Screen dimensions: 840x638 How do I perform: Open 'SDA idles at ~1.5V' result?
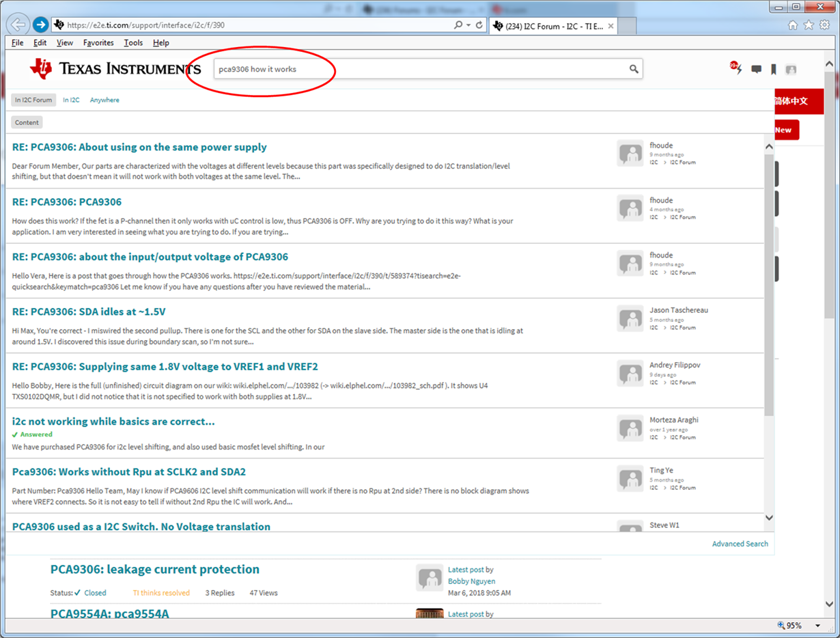tap(89, 311)
